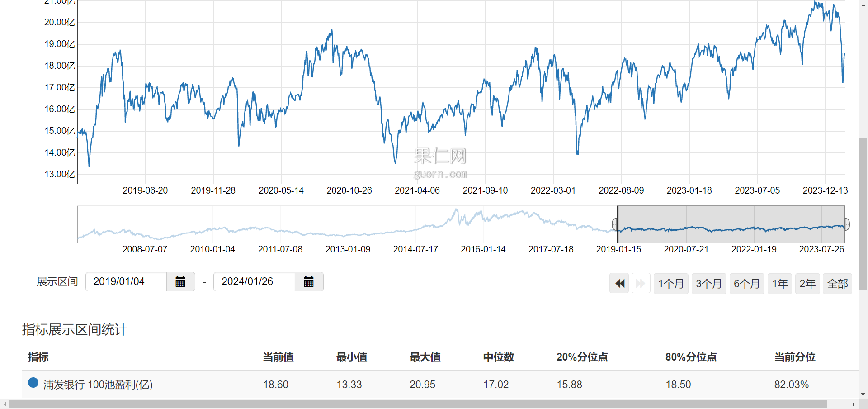Open the end date calendar picker
Screen dimensions: 868x409
(x=309, y=282)
